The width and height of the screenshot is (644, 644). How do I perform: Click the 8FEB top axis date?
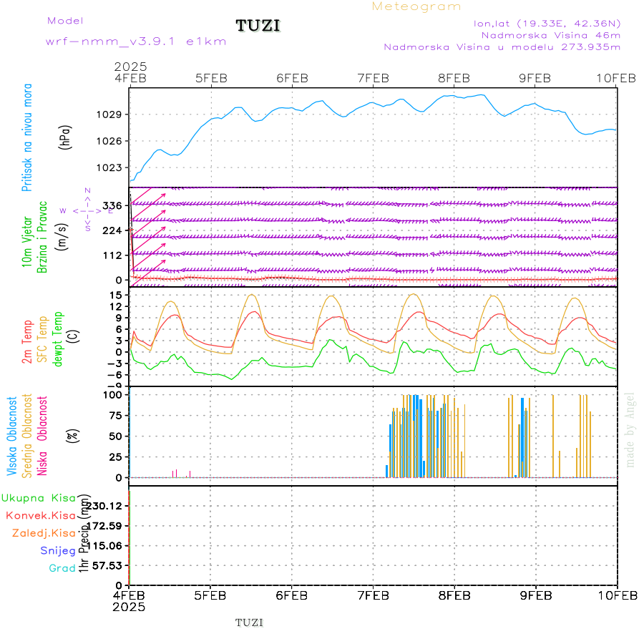454,78
